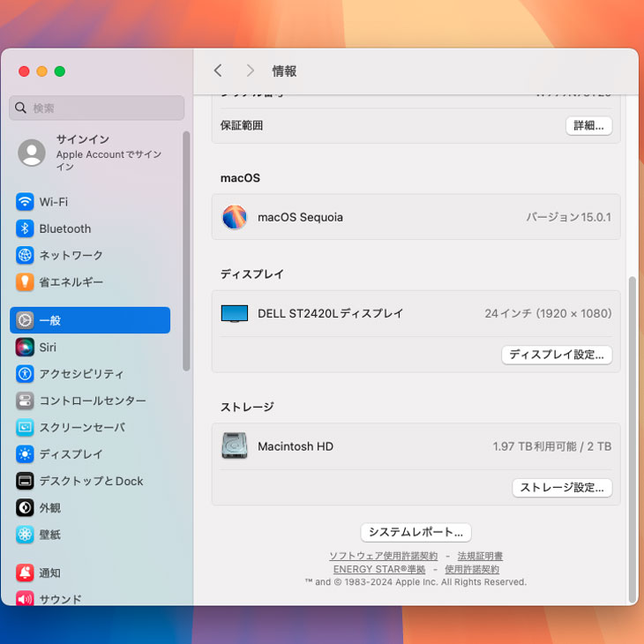Viewport: 644px width, 644px height.
Task: Click the Wi-Fi icon in sidebar
Action: 25,202
